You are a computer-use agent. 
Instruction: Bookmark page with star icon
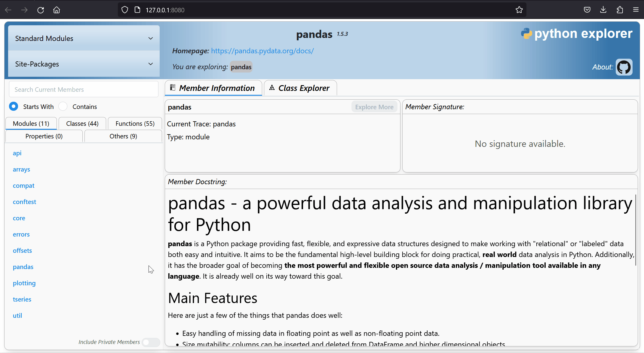coord(519,10)
